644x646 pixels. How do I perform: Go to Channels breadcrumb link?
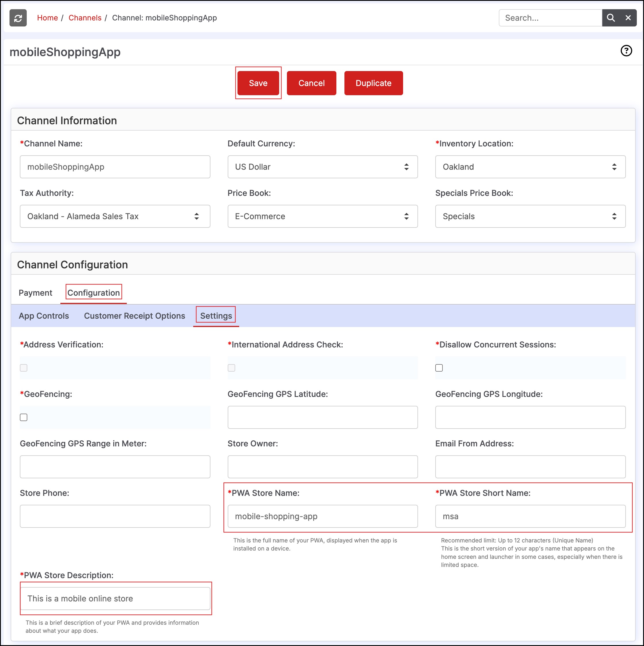tap(85, 18)
